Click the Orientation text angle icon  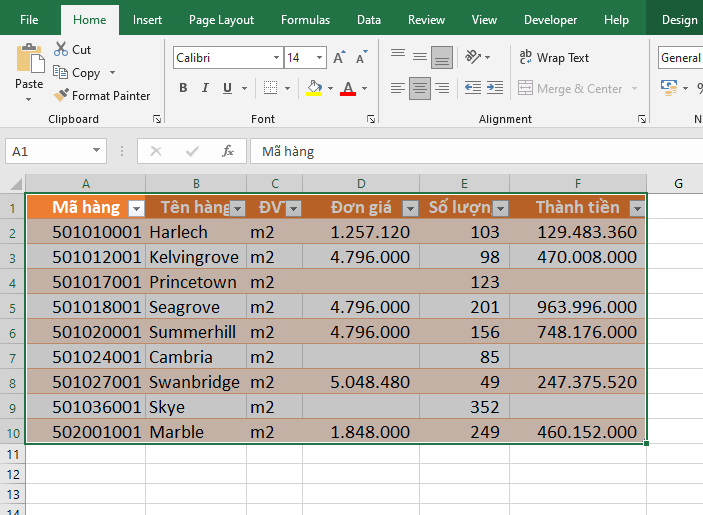pyautogui.click(x=473, y=58)
